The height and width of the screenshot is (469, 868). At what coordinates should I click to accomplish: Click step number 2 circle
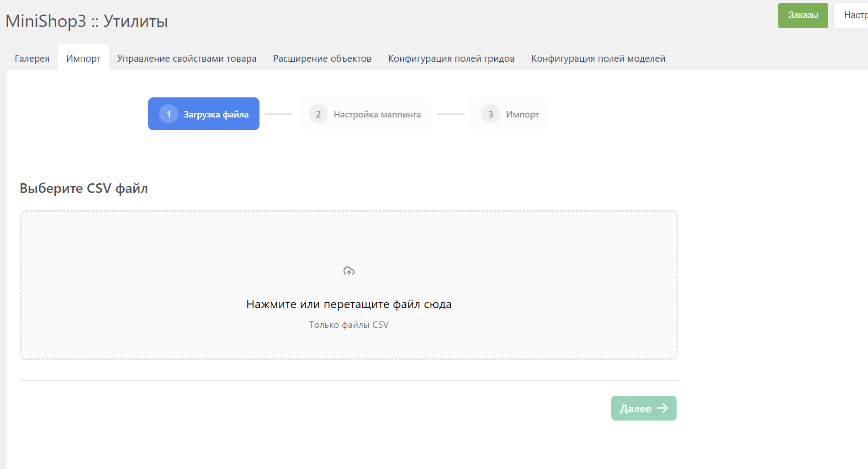[x=318, y=114]
